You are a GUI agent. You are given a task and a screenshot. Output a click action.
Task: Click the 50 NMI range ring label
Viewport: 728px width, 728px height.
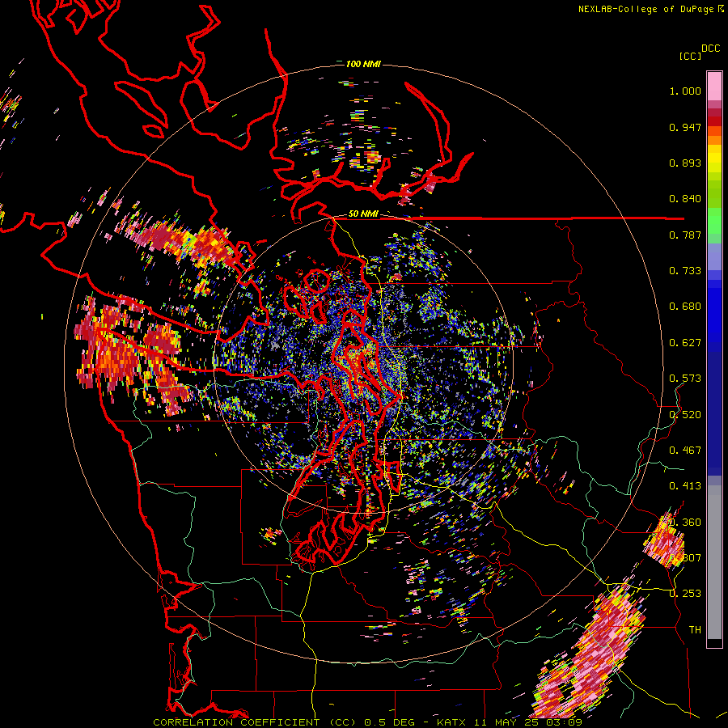coord(363,214)
